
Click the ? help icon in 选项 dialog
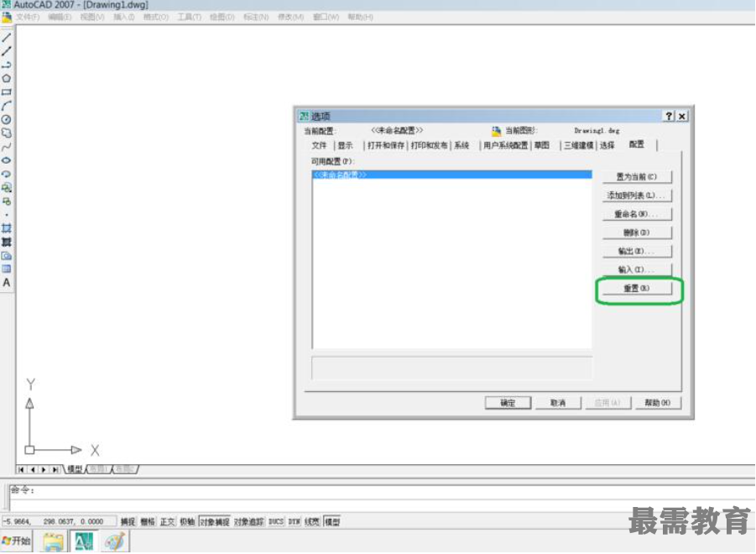pos(668,116)
